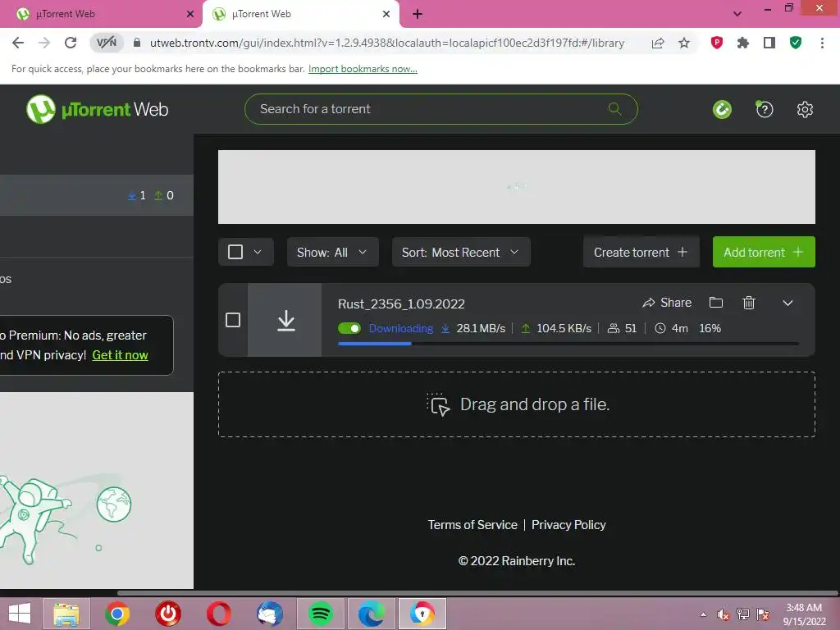
Task: Open the green speed boost icon
Action: coord(722,109)
